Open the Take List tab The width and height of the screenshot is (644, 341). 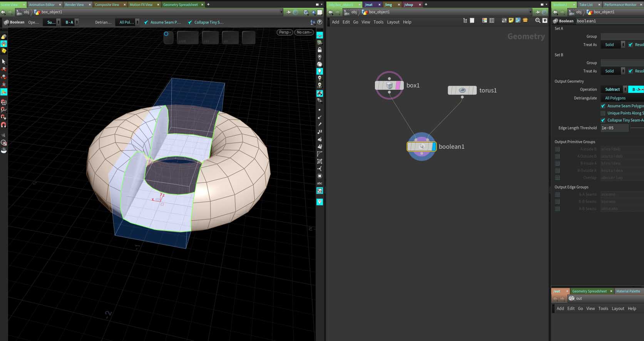586,5
